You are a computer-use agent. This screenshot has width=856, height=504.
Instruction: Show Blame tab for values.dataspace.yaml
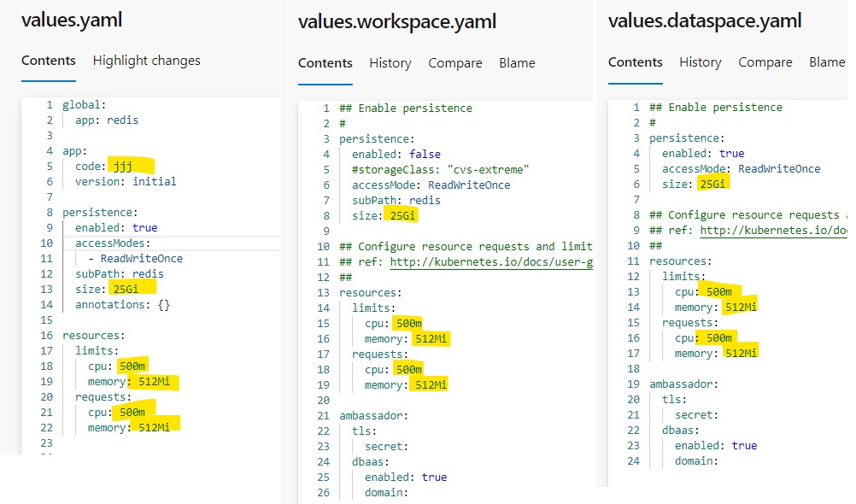825,62
